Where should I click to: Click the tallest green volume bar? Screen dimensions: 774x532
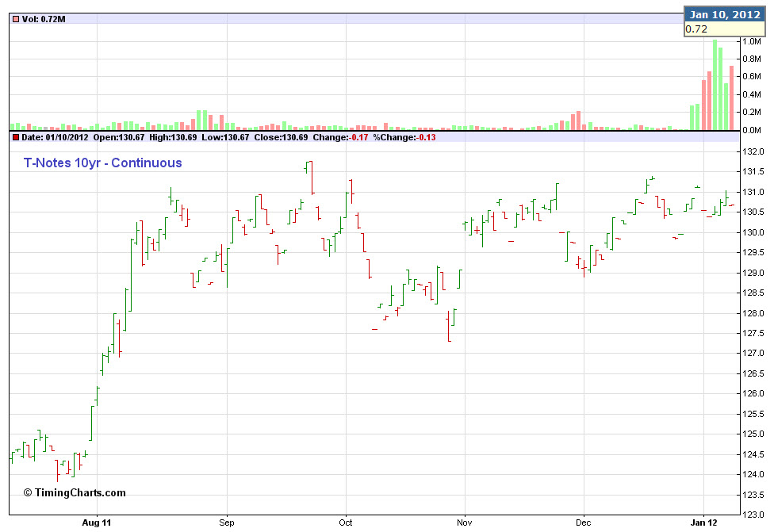pyautogui.click(x=715, y=85)
